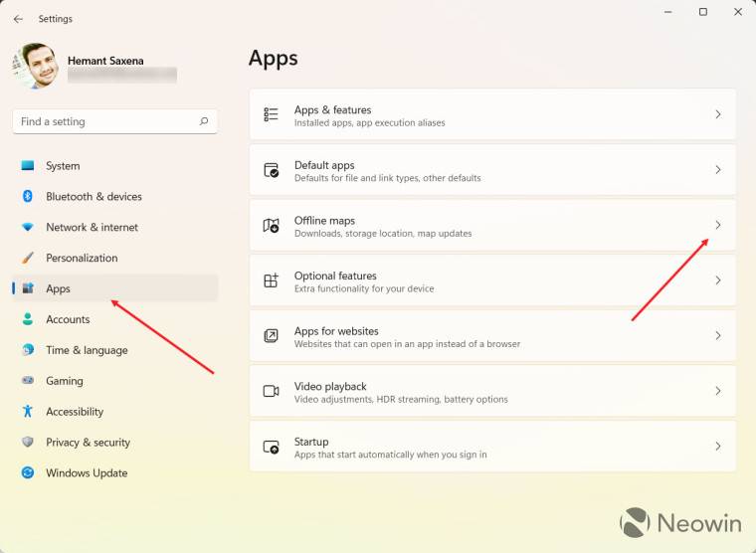This screenshot has width=756, height=553.
Task: Click the Windows Update sync icon
Action: coord(28,472)
